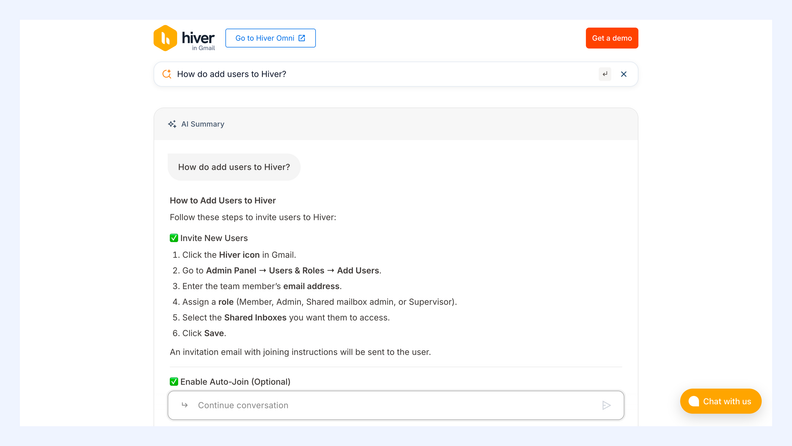Clear the search with the X icon
792x446 pixels.
coord(624,74)
